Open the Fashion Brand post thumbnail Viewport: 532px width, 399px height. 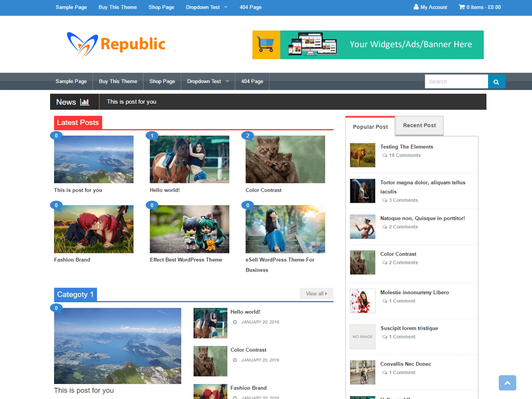click(94, 229)
